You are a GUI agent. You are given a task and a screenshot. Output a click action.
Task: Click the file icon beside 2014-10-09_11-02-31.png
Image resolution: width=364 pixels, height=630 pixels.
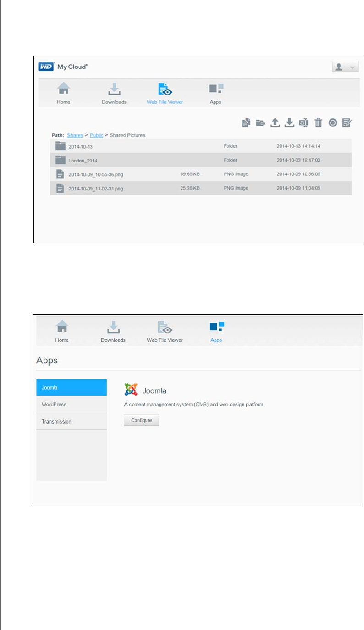60,188
